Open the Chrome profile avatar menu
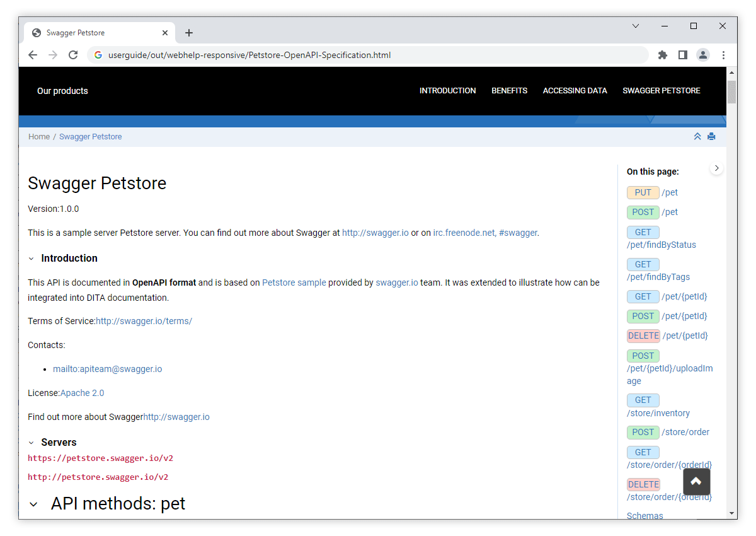Screen dimensions: 756x536 [x=702, y=55]
